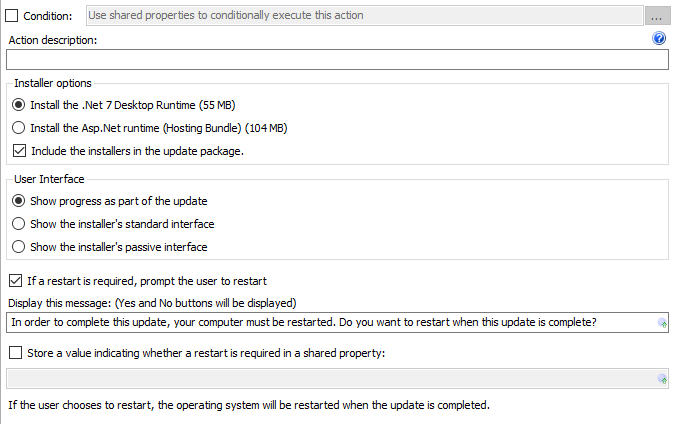Viewport: 674px width, 424px height.
Task: Click the If a restart is required label
Action: (x=147, y=281)
